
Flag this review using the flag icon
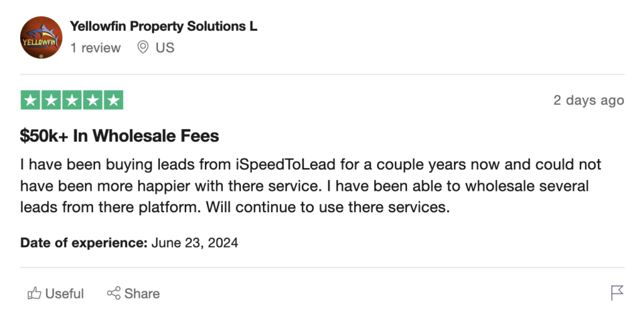(x=617, y=293)
